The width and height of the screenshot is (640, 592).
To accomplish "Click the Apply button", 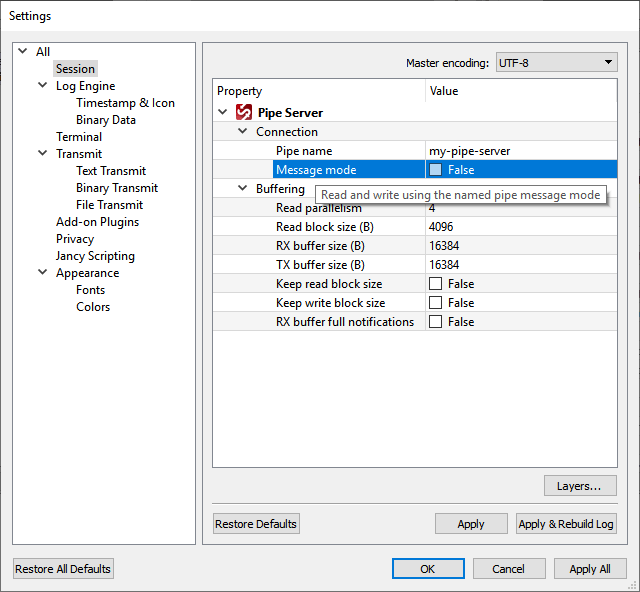I will [471, 524].
